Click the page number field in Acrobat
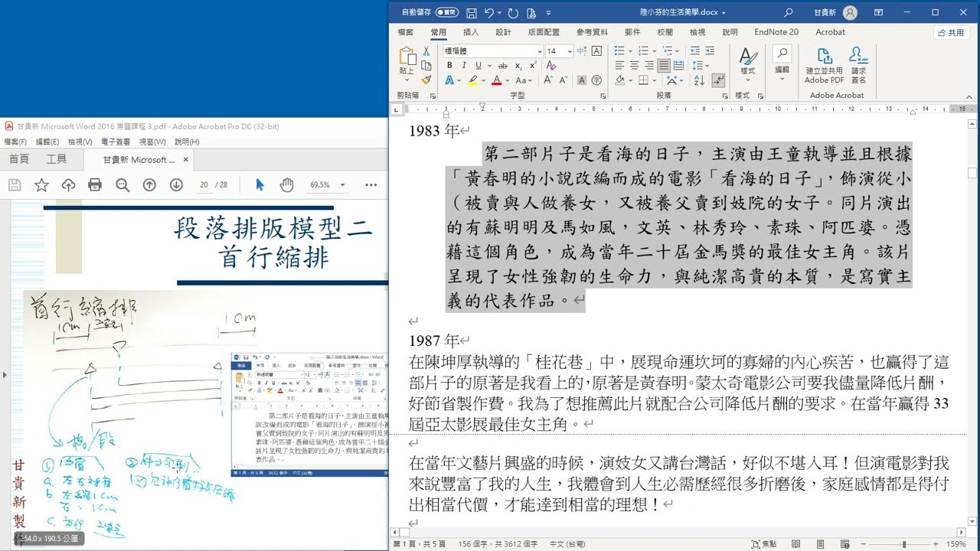Viewport: 980px width, 551px height. point(204,184)
